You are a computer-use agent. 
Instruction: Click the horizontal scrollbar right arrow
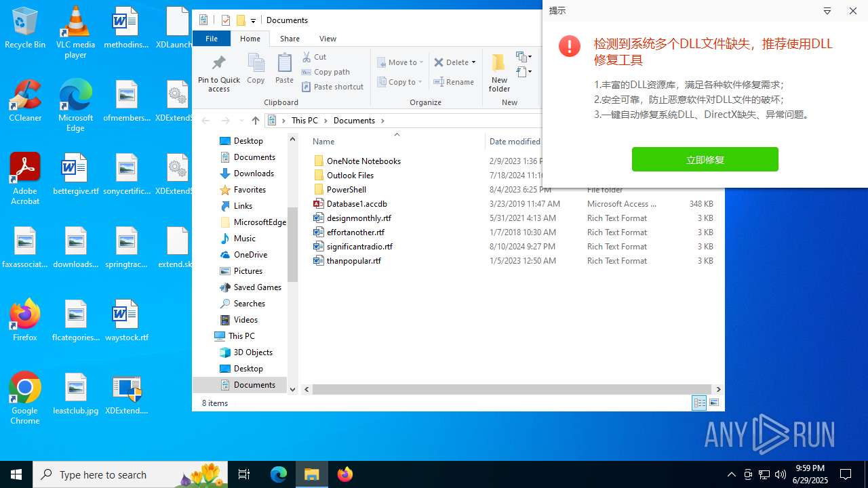tap(718, 390)
